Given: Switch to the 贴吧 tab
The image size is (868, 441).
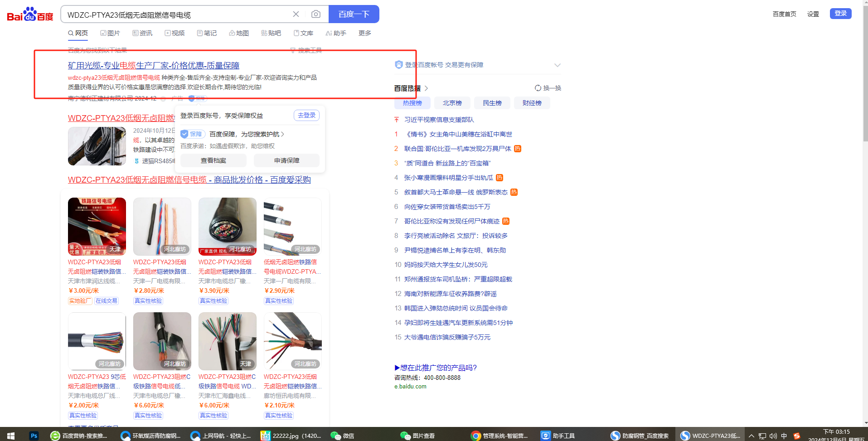Looking at the screenshot, I should coord(271,33).
